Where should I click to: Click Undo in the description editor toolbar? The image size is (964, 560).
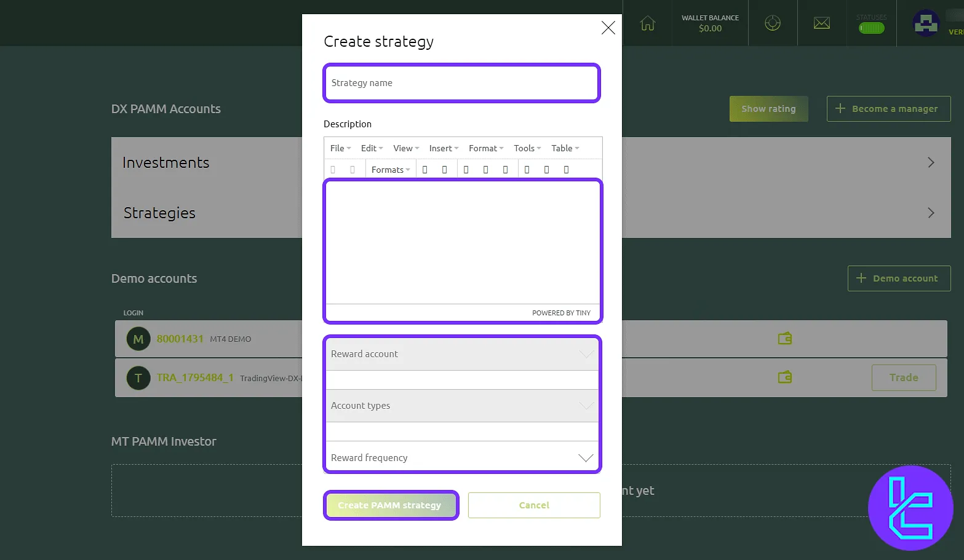click(333, 168)
